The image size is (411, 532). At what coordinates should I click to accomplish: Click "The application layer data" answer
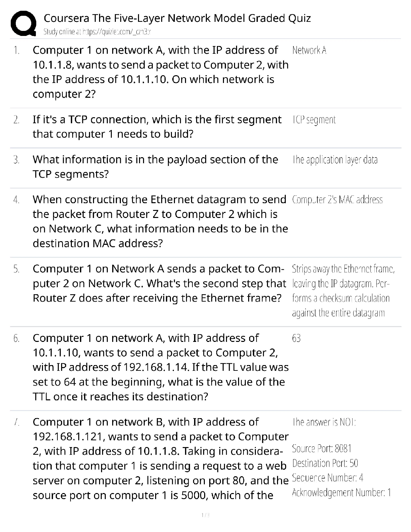pos(335,160)
